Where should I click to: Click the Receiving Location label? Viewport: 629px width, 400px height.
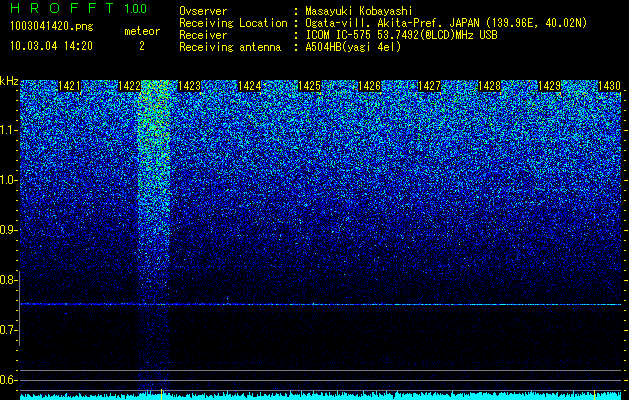tap(233, 23)
